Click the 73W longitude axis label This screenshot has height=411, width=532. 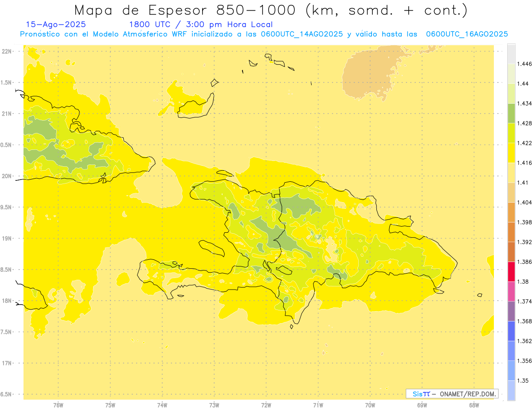tap(214, 405)
